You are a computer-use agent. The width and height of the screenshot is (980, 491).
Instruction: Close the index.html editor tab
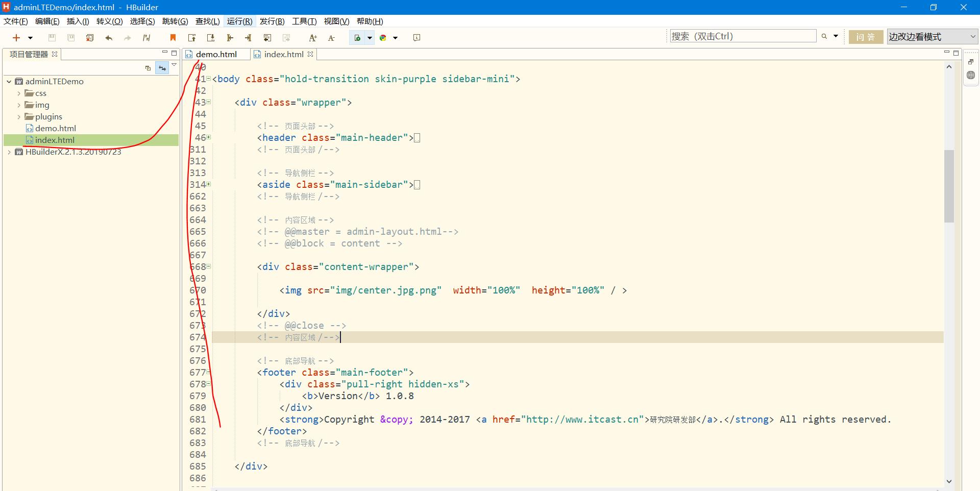310,54
